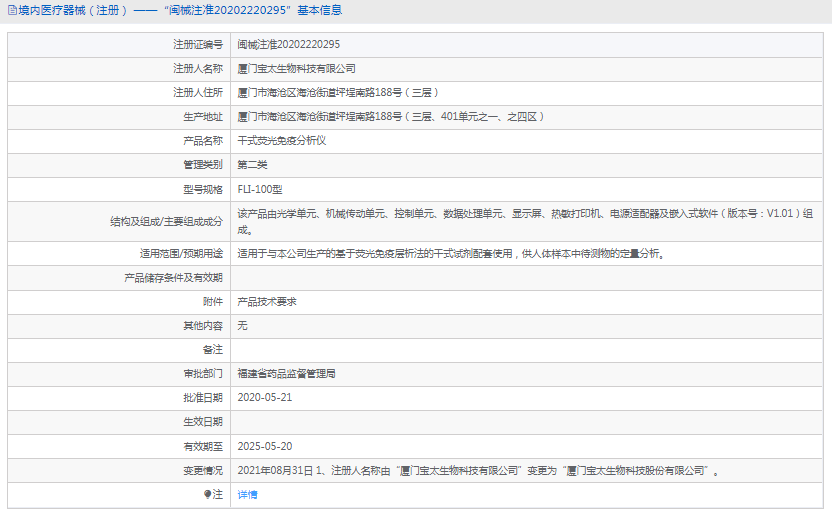The height and width of the screenshot is (512, 832).
Task: Open the 详情 details link
Action: (x=247, y=494)
